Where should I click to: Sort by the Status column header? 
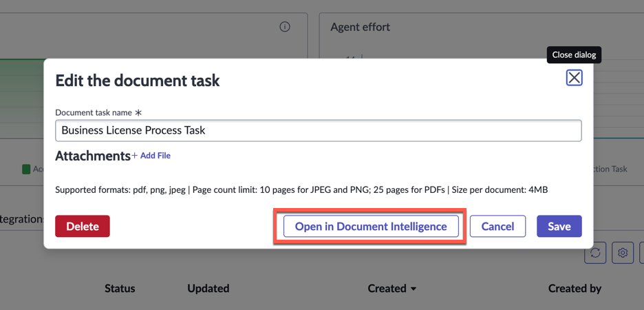tap(120, 288)
